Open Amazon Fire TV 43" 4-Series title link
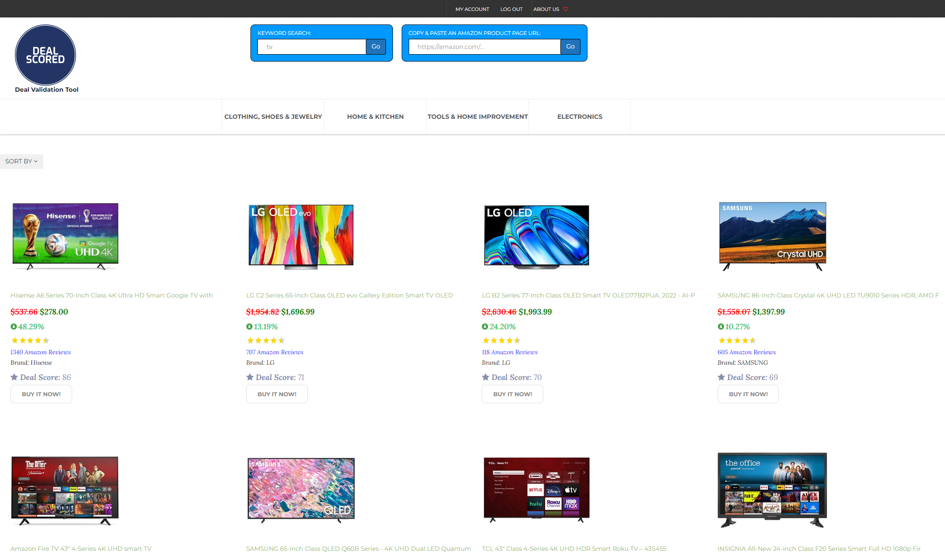This screenshot has height=560, width=945. point(81,549)
